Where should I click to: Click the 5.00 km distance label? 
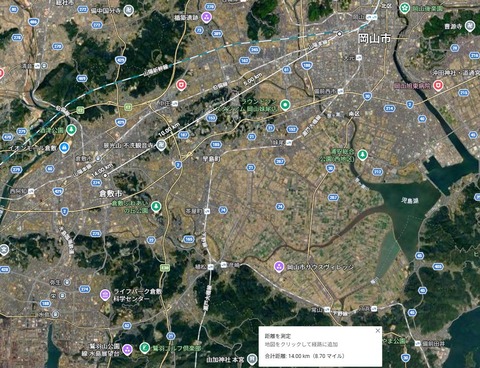[x=253, y=80]
